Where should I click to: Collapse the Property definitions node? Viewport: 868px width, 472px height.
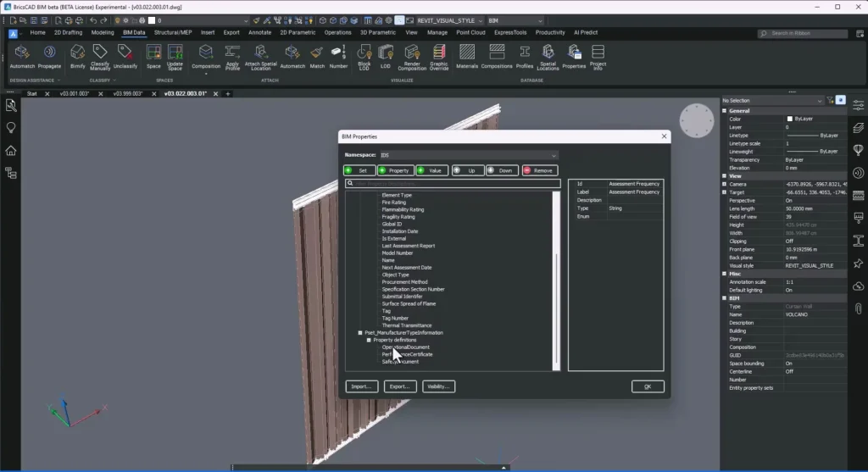[x=369, y=340]
